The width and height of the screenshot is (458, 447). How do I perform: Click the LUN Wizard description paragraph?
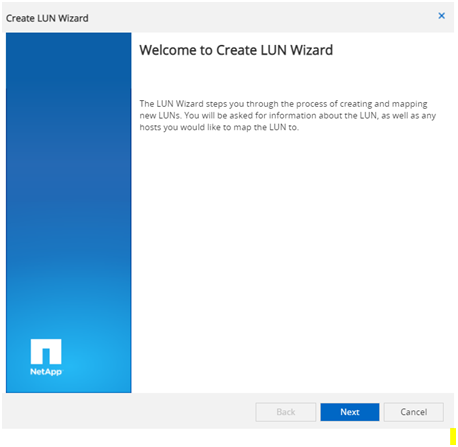[x=288, y=115]
